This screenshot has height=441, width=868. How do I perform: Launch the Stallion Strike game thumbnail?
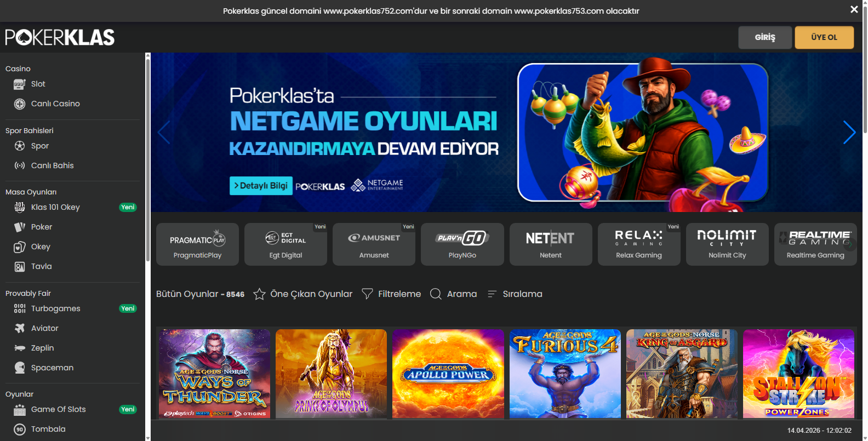click(798, 374)
